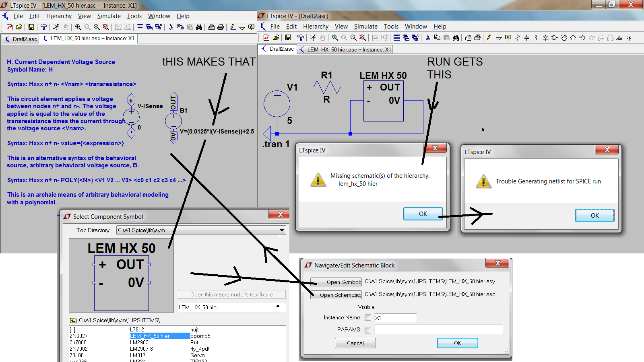Select the Ground symbol tool in Draft2 toolbar
Image resolution: width=644 pixels, height=362 pixels.
coord(499,37)
